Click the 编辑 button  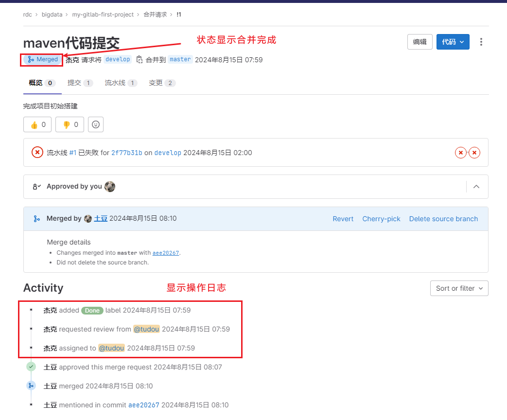tap(420, 42)
